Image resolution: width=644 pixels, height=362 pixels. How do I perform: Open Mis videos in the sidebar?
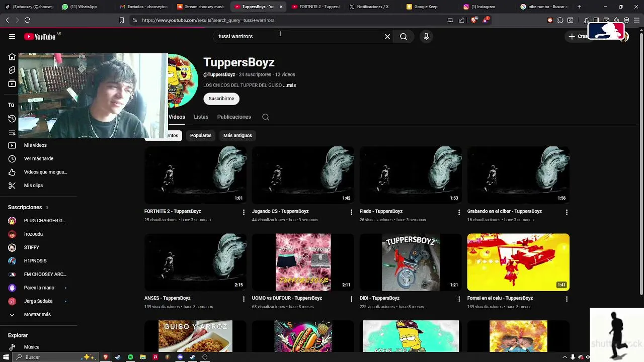click(x=35, y=145)
